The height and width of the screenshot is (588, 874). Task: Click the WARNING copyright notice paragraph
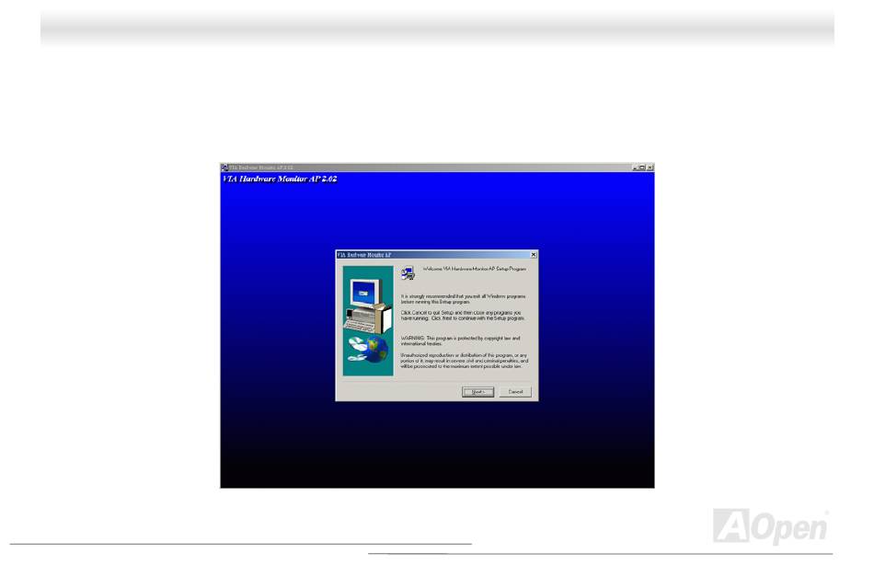[x=460, y=341]
